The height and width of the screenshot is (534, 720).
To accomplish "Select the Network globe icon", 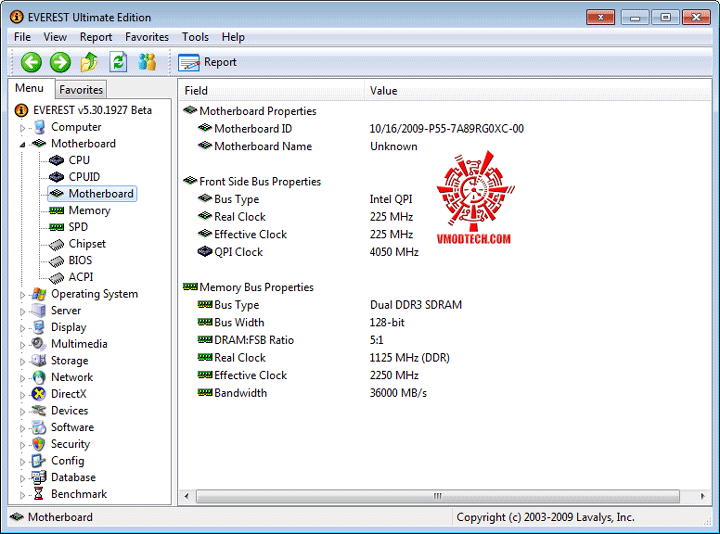I will [39, 377].
